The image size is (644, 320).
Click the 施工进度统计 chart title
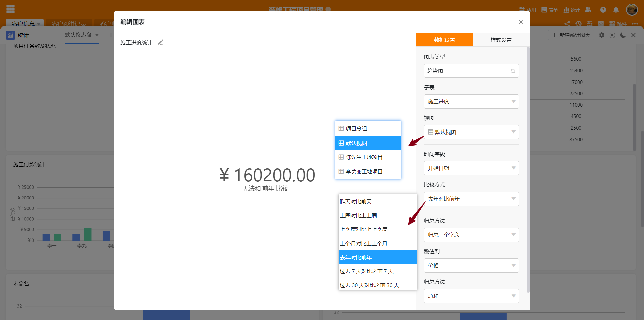pyautogui.click(x=136, y=42)
